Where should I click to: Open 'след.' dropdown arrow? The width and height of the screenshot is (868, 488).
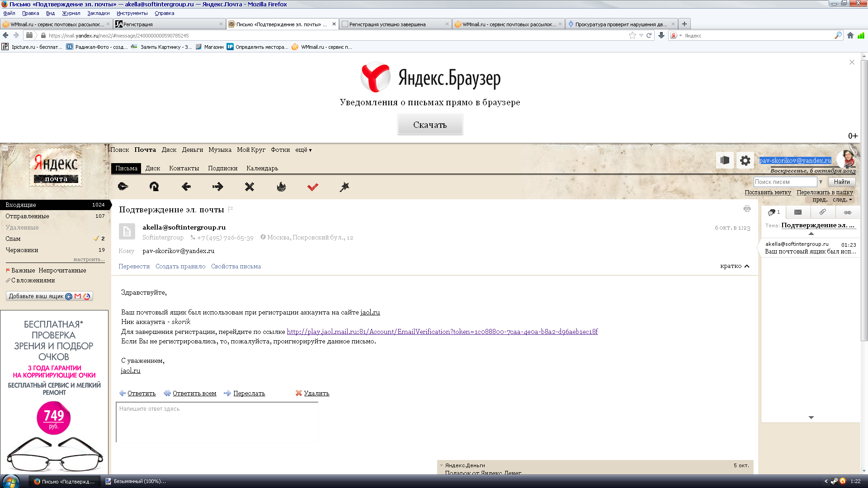[x=851, y=200]
